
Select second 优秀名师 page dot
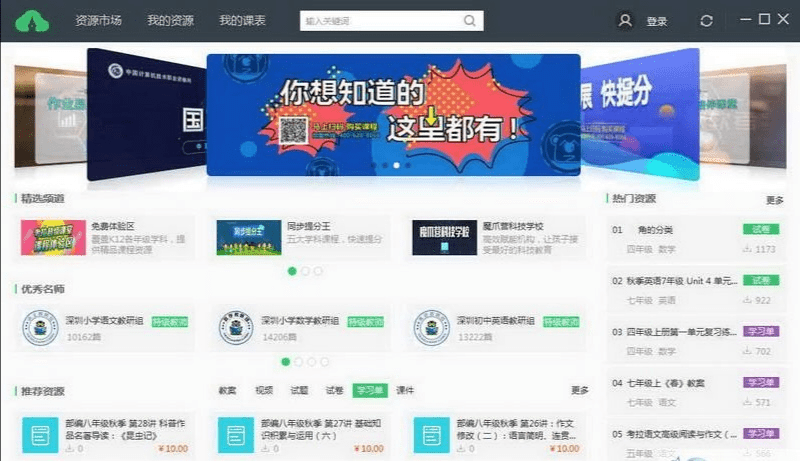(298, 362)
